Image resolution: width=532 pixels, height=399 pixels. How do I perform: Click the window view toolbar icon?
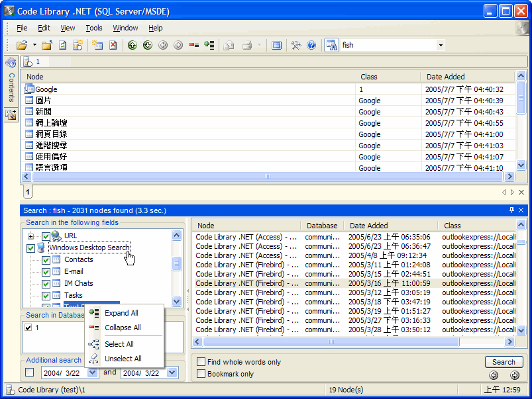tap(276, 45)
